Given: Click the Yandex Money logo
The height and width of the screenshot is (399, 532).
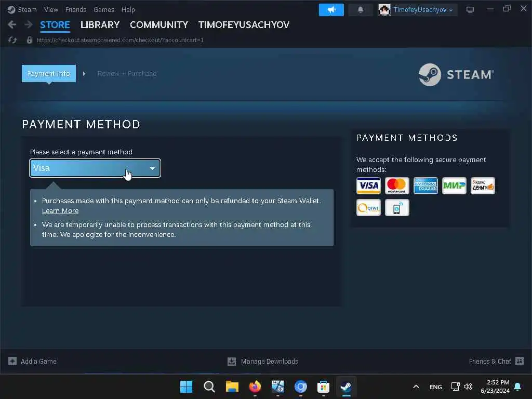Looking at the screenshot, I should [483, 185].
